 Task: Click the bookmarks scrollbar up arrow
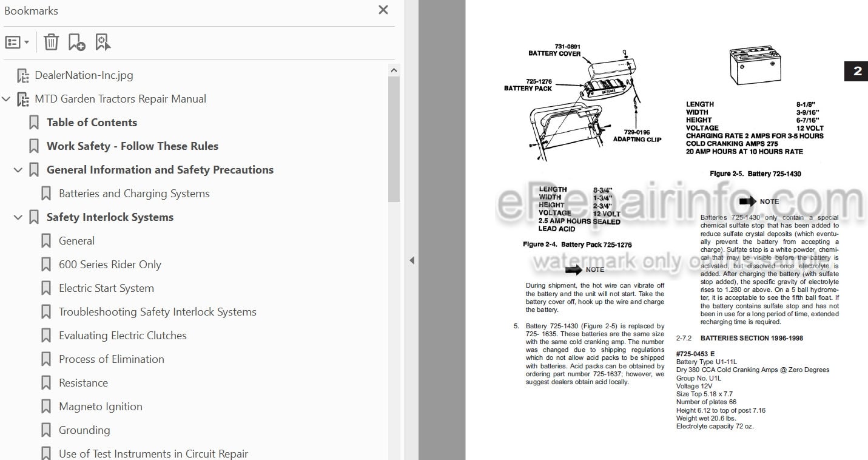tap(394, 70)
